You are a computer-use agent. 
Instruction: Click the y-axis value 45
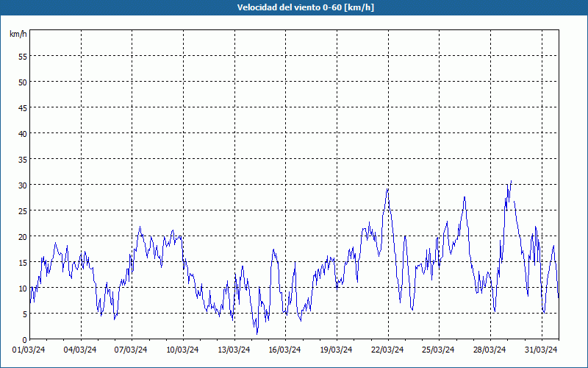pyautogui.click(x=23, y=107)
